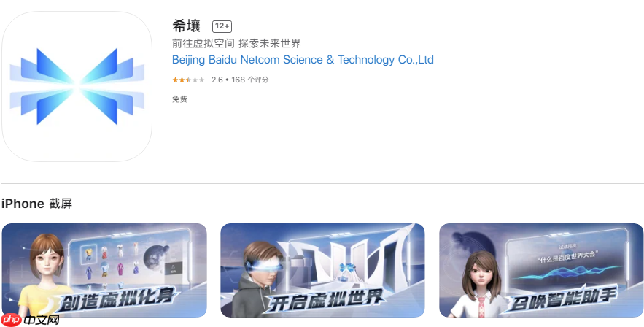The height and width of the screenshot is (327, 644).
Task: Open the 创造虚拟化身 screenshot
Action: (104, 270)
